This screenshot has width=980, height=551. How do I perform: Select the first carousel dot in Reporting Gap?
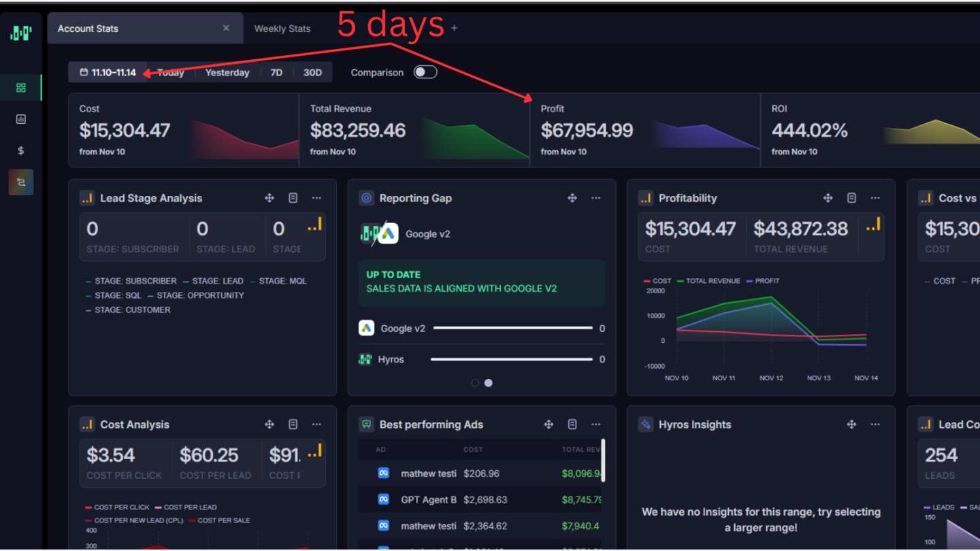475,383
